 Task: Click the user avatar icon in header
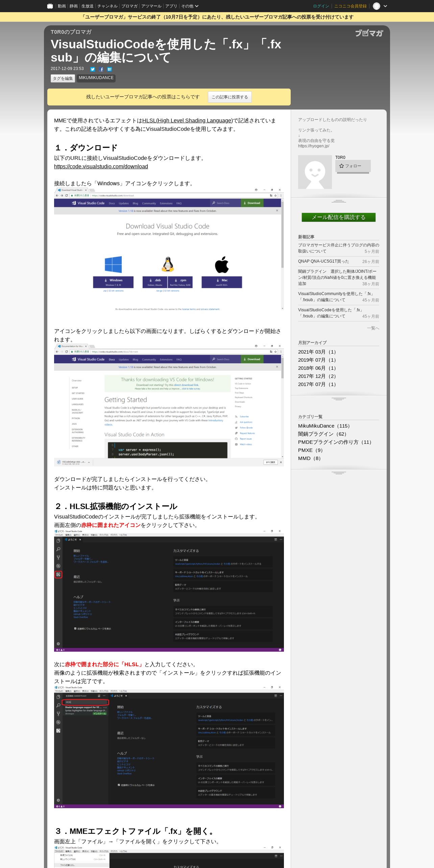(377, 6)
